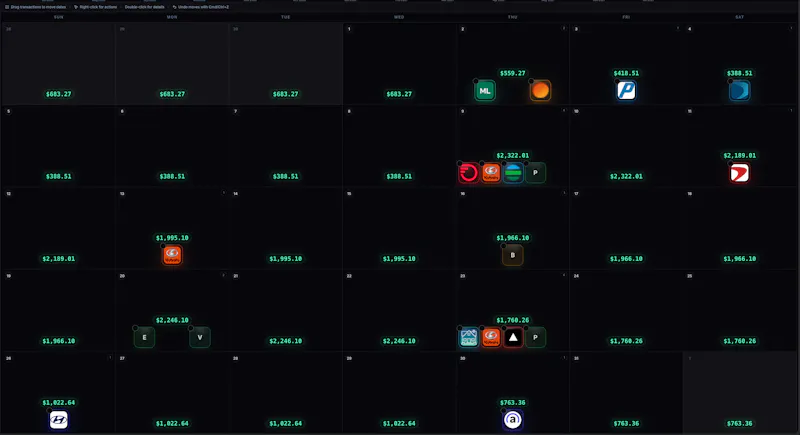Click the $1,995.10 balance on Tuesday the 14th

coord(286,259)
